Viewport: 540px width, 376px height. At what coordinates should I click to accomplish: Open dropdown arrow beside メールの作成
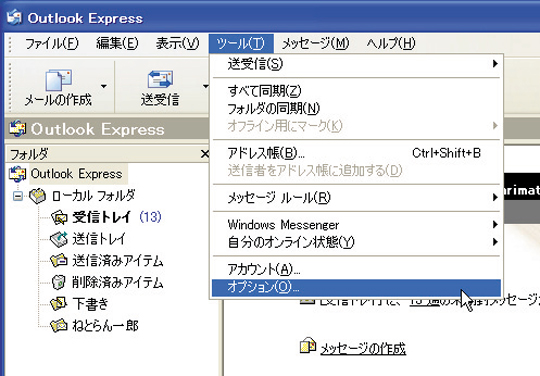pyautogui.click(x=104, y=86)
